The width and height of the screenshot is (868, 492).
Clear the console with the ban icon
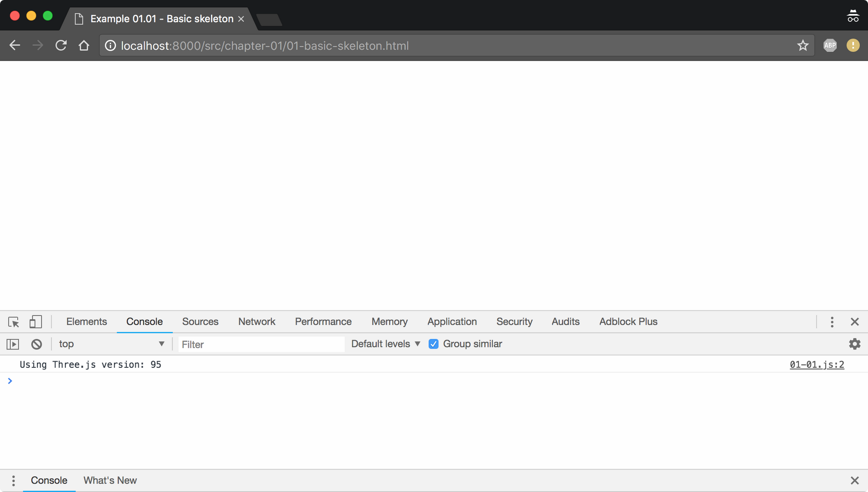[x=37, y=344]
